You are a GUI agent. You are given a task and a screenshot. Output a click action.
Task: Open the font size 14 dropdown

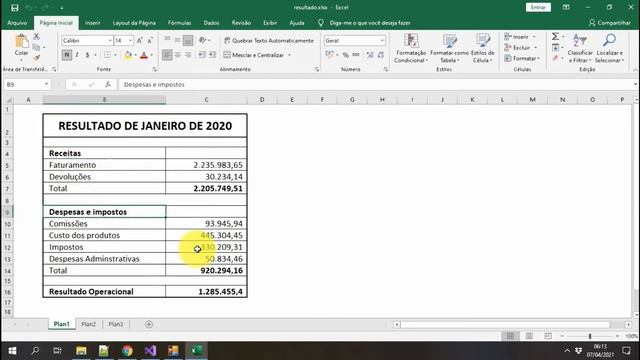pos(130,40)
